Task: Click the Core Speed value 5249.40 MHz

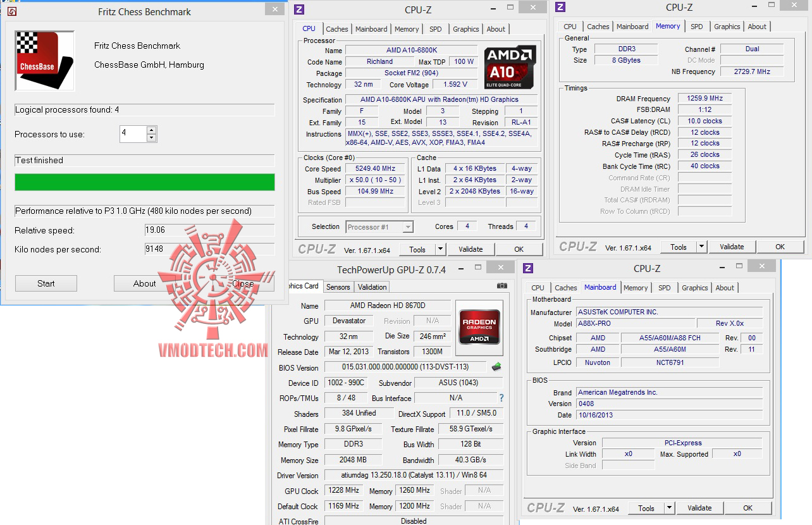Action: coord(375,169)
